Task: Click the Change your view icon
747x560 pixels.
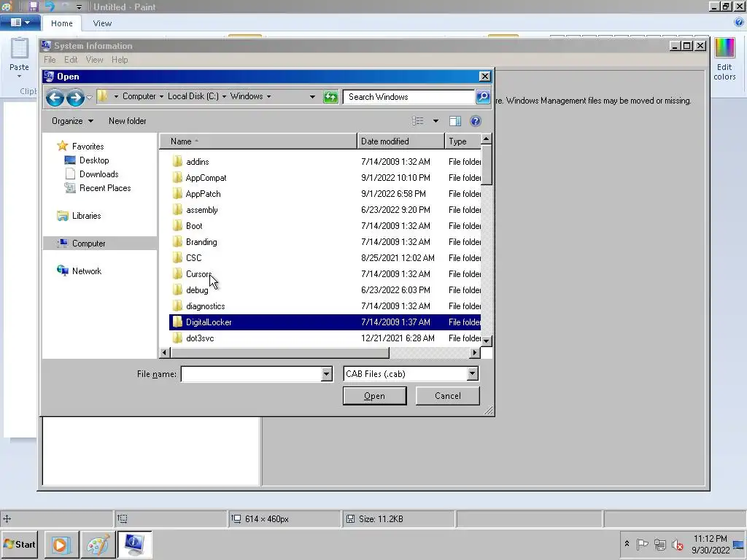Action: pos(418,121)
